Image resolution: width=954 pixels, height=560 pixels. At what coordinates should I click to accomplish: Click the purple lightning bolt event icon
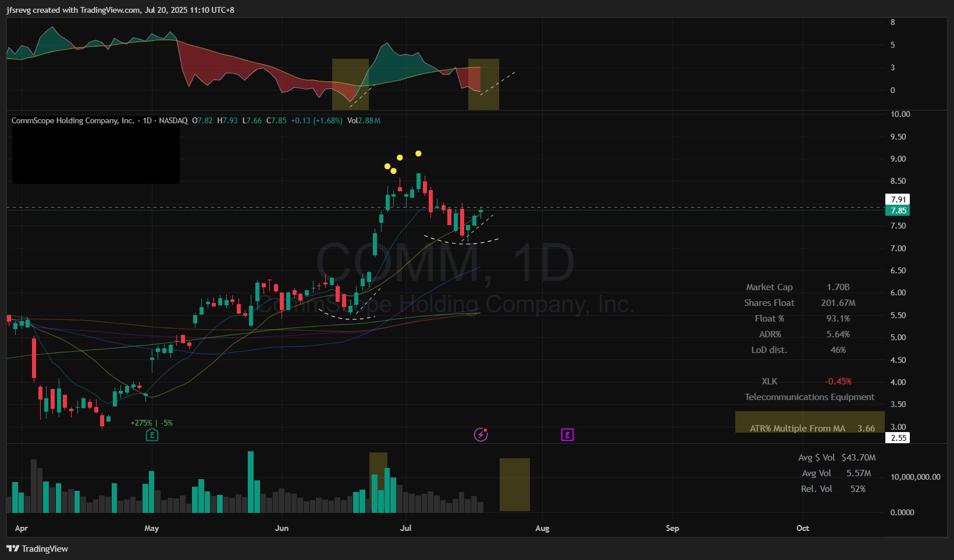480,434
